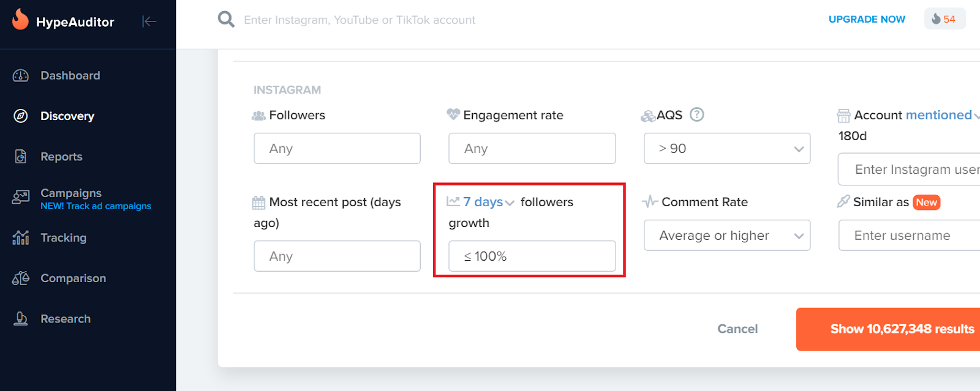Open Campaigns in the sidebar
980x391 pixels.
pyautogui.click(x=71, y=193)
